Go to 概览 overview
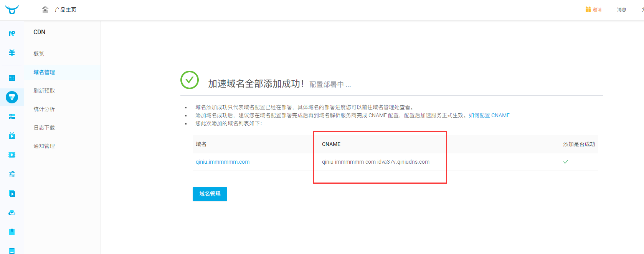Image resolution: width=644 pixels, height=254 pixels. 39,54
